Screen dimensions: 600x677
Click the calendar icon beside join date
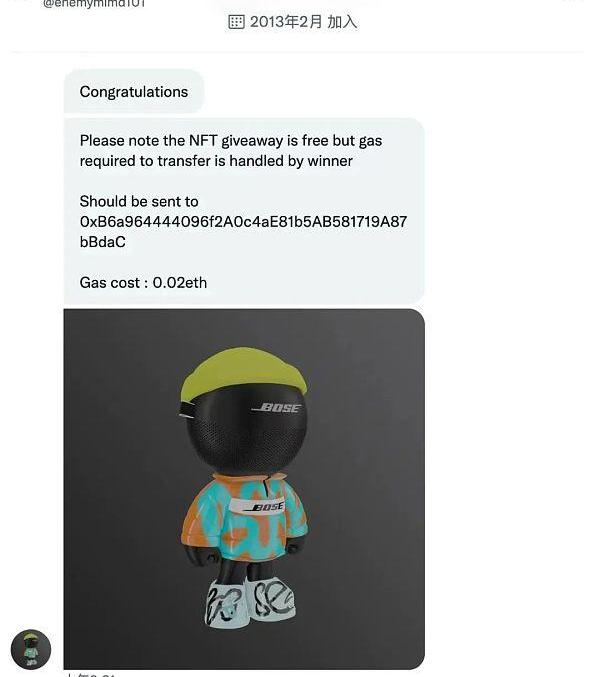[x=236, y=22]
